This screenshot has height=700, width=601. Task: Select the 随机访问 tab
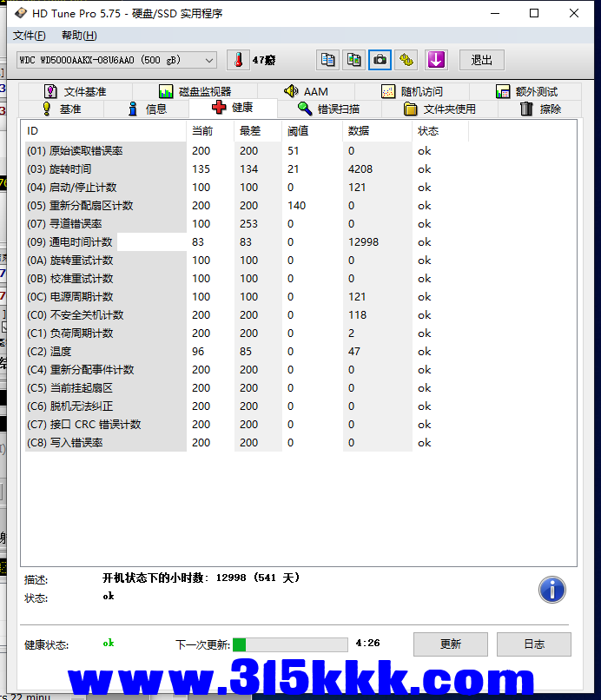click(x=412, y=91)
